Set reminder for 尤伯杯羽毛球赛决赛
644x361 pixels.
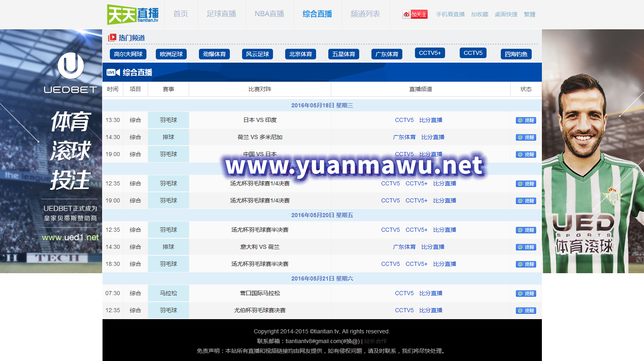click(526, 311)
